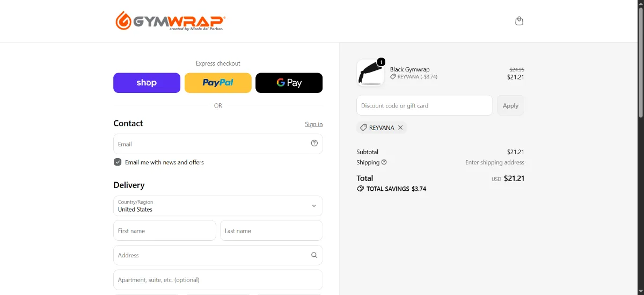This screenshot has width=644, height=295.
Task: Focus the Discount code or gift card field
Action: [x=425, y=105]
